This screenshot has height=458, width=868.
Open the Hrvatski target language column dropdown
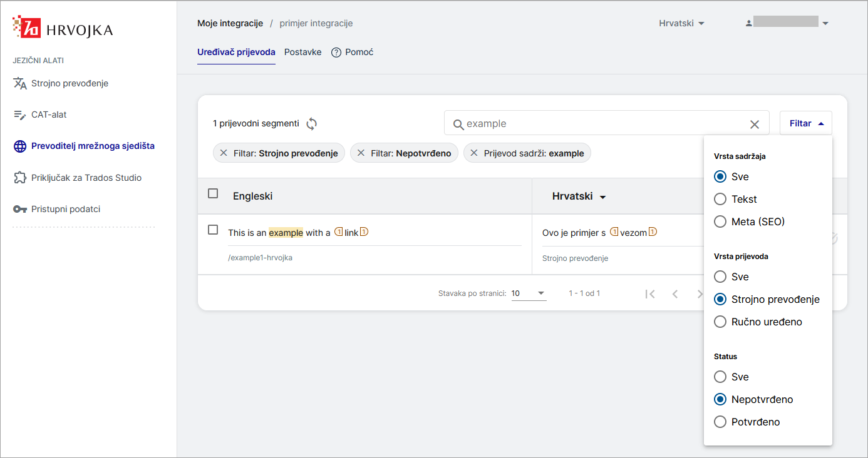click(x=602, y=198)
